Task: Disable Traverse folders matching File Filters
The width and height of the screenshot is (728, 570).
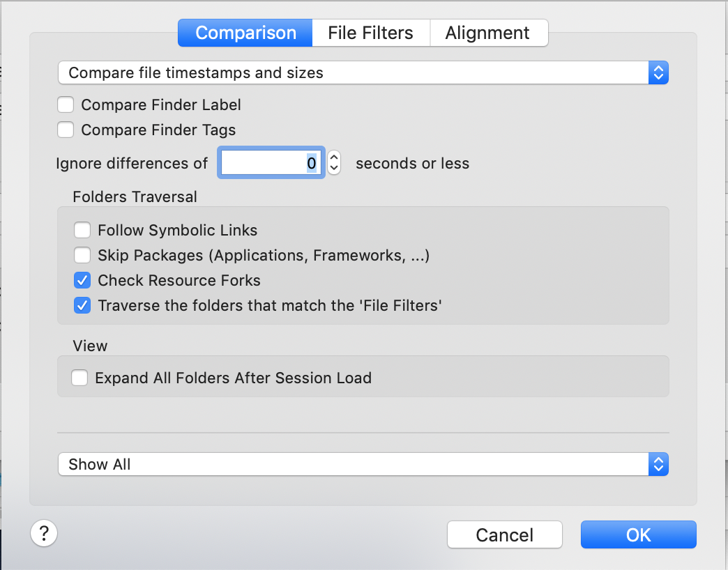Action: 82,306
